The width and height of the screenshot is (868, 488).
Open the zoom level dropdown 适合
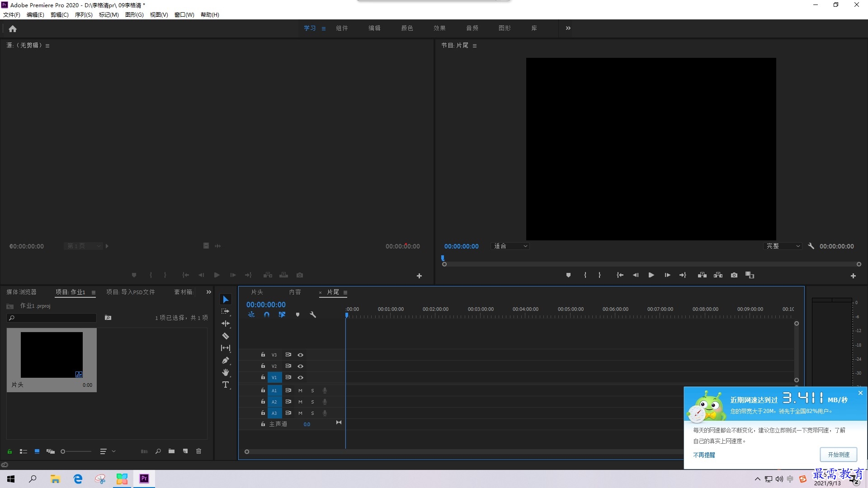510,246
